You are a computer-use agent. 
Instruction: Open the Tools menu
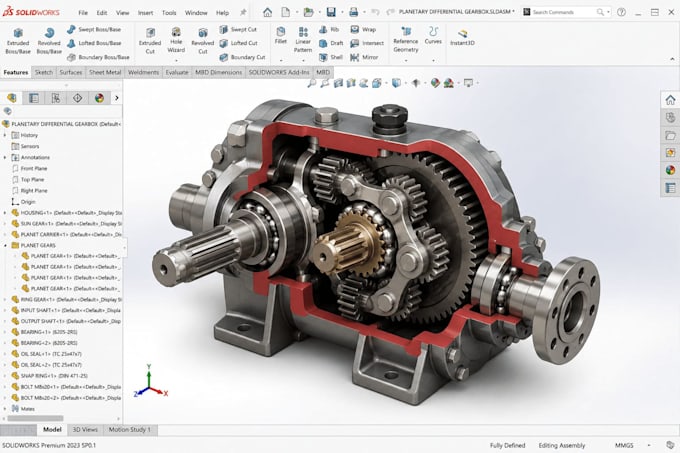[x=169, y=13]
